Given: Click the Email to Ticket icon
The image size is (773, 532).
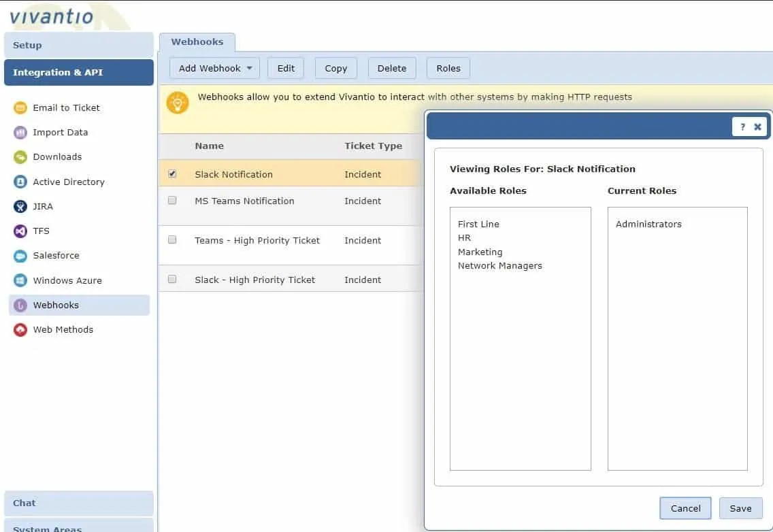Looking at the screenshot, I should tap(20, 107).
